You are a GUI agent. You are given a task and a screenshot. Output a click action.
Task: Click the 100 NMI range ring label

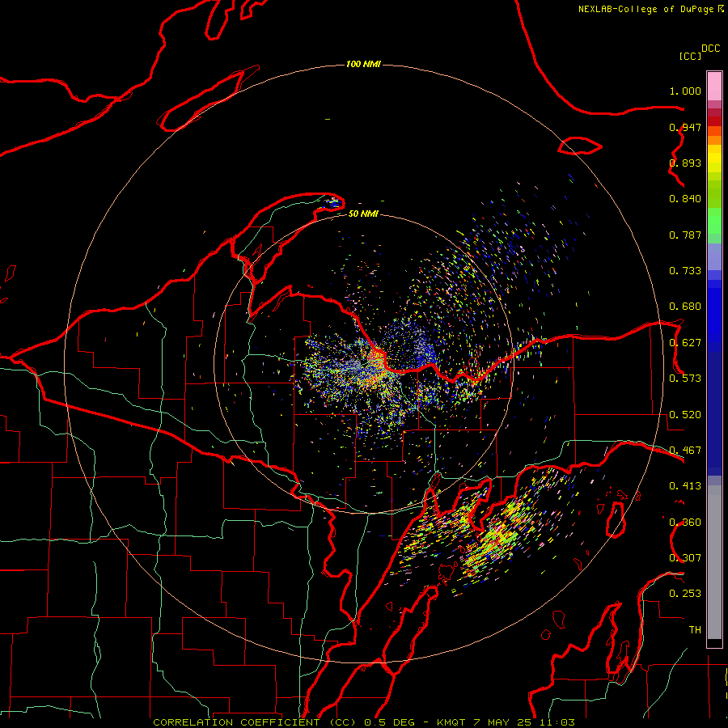pos(363,64)
